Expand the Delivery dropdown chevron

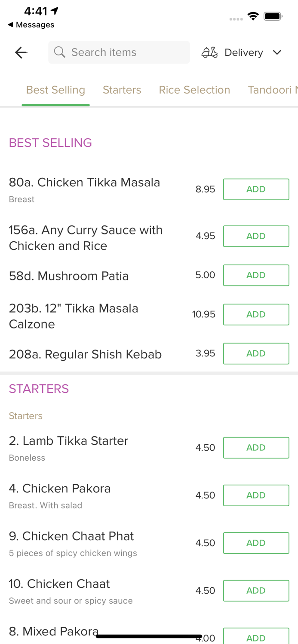(277, 52)
